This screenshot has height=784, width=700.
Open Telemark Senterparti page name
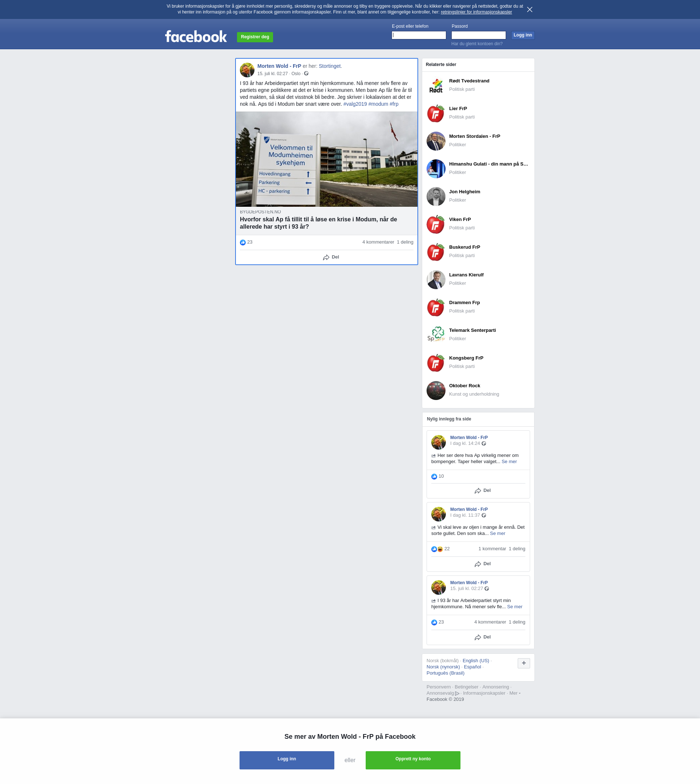click(x=472, y=330)
